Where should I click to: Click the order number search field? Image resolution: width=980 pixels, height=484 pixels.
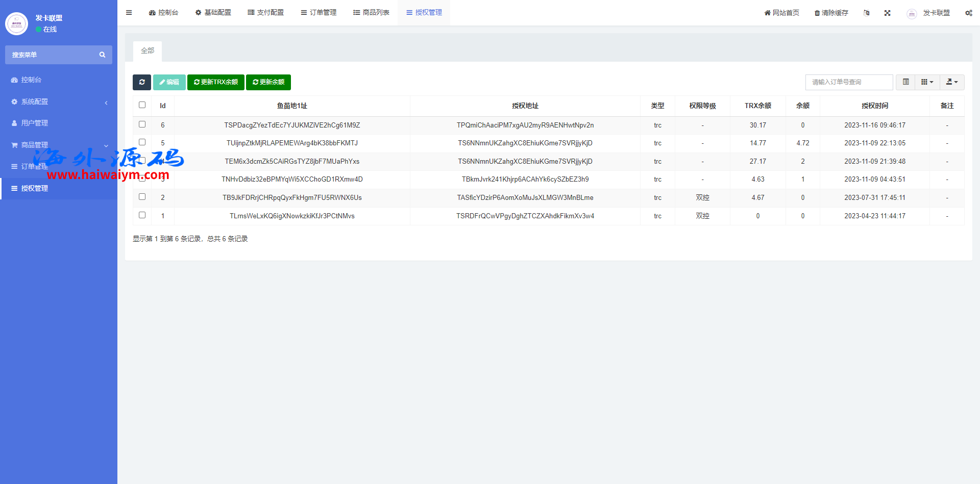pyautogui.click(x=849, y=82)
